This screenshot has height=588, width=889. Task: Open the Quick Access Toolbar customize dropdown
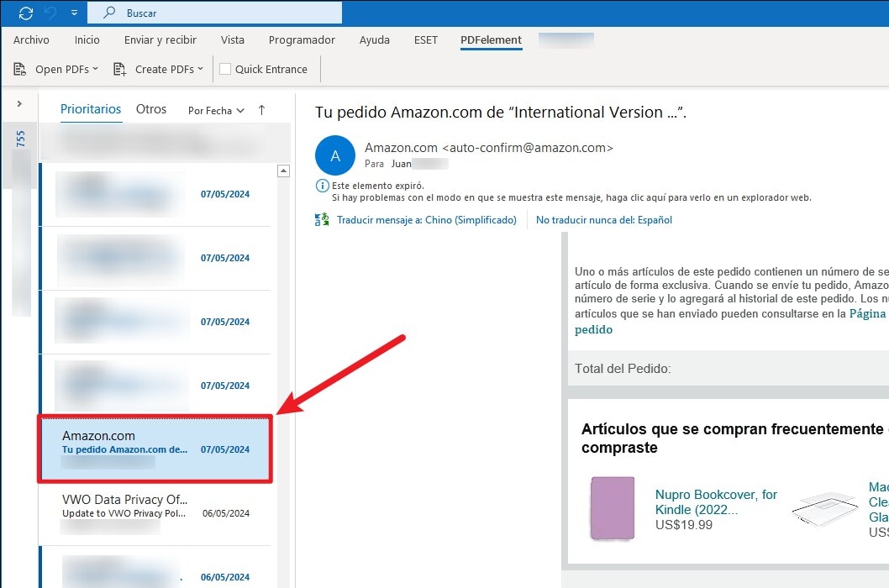(74, 13)
